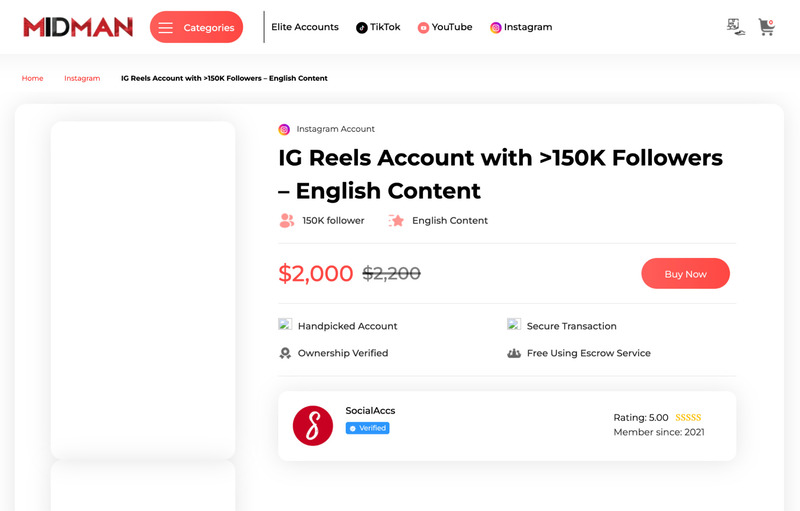Viewport: 800px width, 511px height.
Task: Click the package delivery icon in header
Action: (x=736, y=27)
